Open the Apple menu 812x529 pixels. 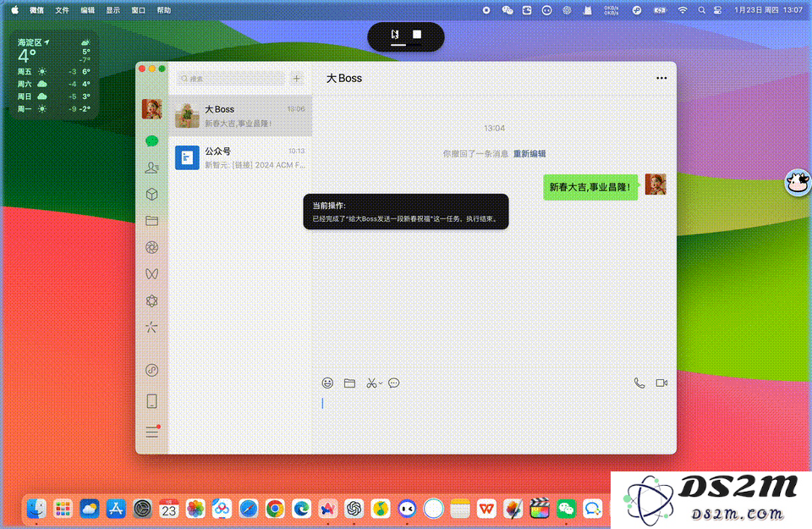[14, 10]
